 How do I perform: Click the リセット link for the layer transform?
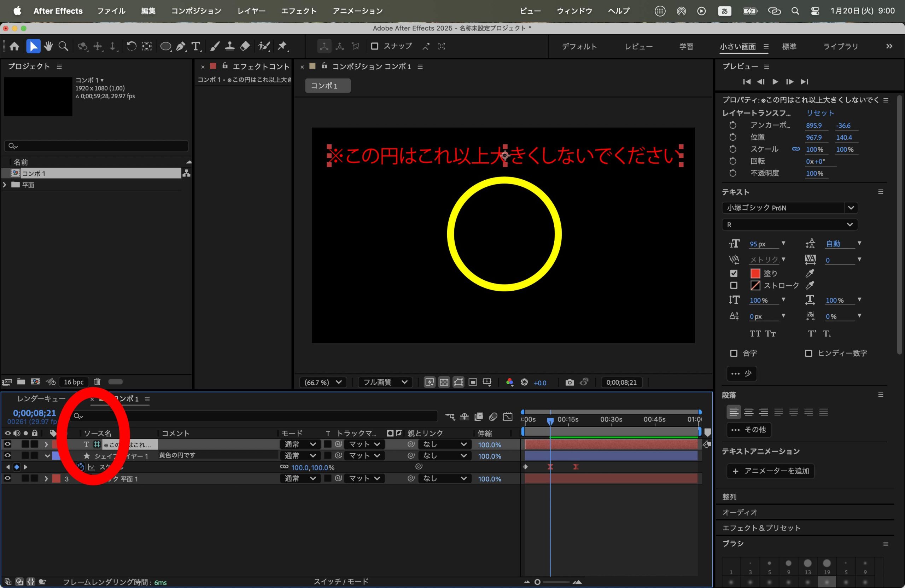coord(820,113)
